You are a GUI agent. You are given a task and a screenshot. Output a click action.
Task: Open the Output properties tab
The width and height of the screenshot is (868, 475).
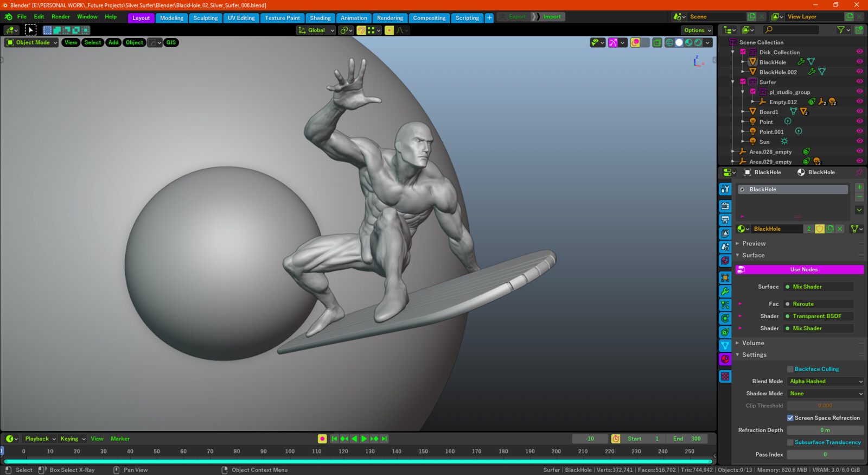[x=725, y=220]
